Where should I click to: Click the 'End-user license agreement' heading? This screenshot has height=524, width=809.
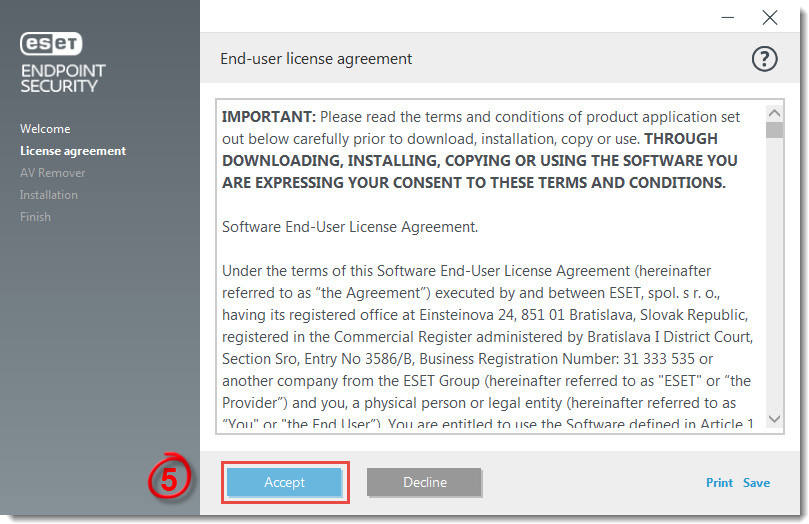coord(316,59)
